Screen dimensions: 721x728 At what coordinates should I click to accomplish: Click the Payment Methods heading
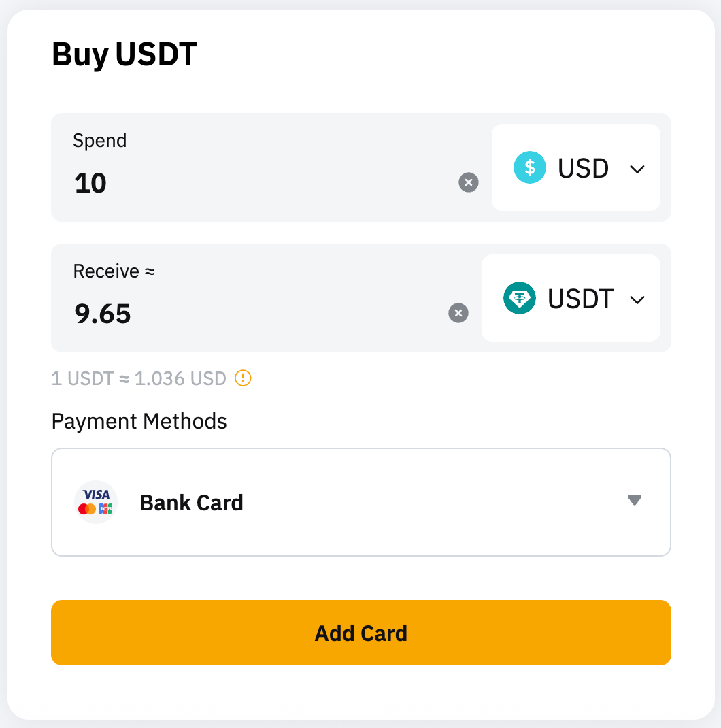[x=139, y=421]
